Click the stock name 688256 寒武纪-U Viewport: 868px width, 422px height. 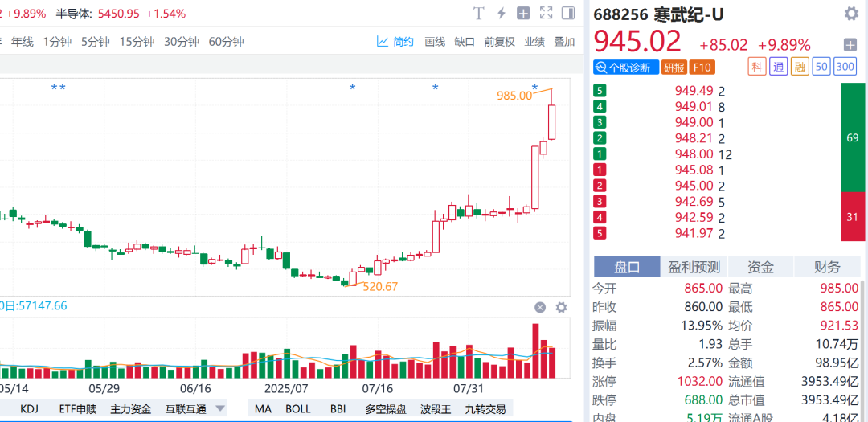(x=658, y=14)
